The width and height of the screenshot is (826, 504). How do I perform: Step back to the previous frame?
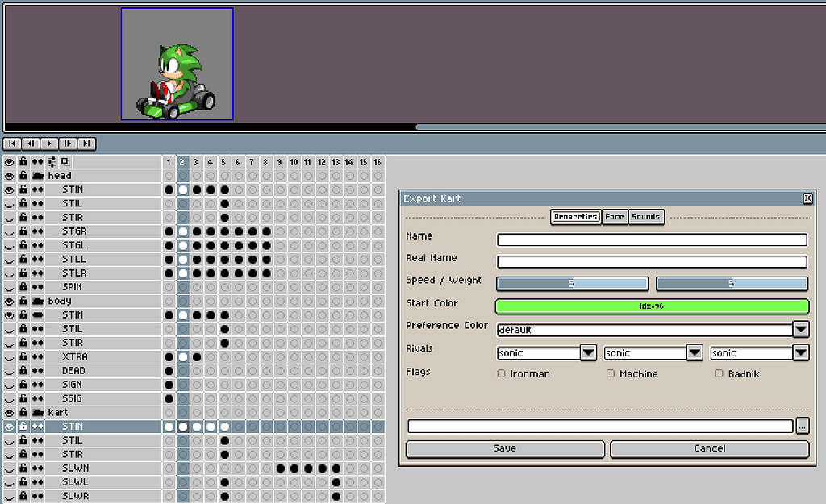31,144
